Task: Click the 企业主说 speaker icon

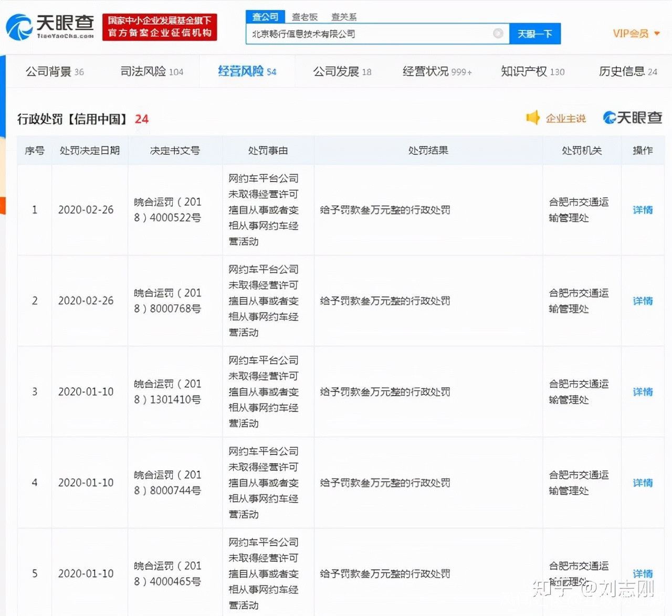Action: [533, 118]
